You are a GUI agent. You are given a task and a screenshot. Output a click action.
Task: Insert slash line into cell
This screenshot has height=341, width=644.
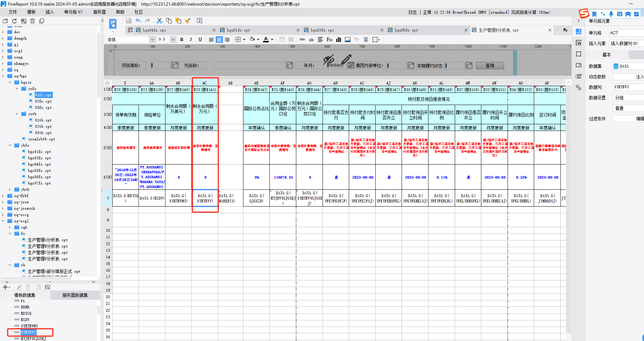(357, 40)
